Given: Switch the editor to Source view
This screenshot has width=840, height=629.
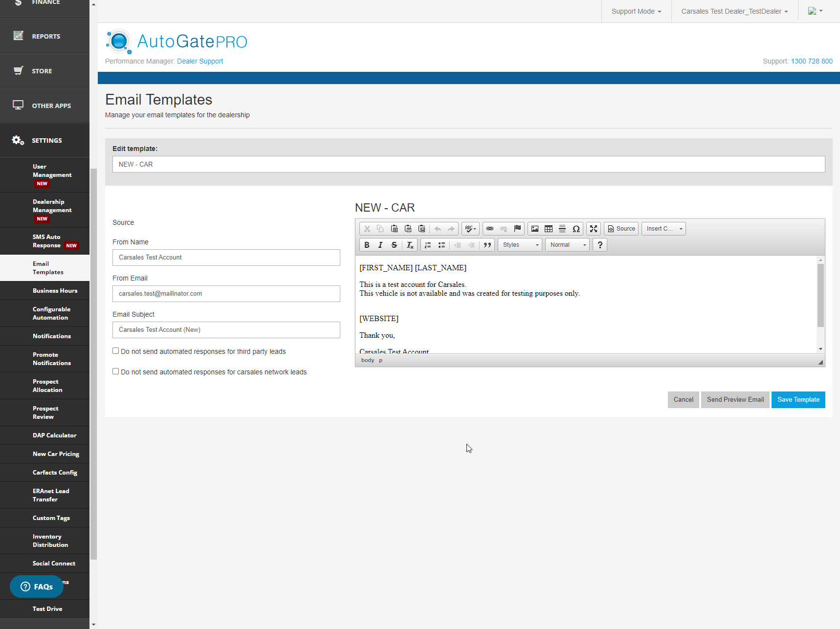Looking at the screenshot, I should (x=621, y=229).
